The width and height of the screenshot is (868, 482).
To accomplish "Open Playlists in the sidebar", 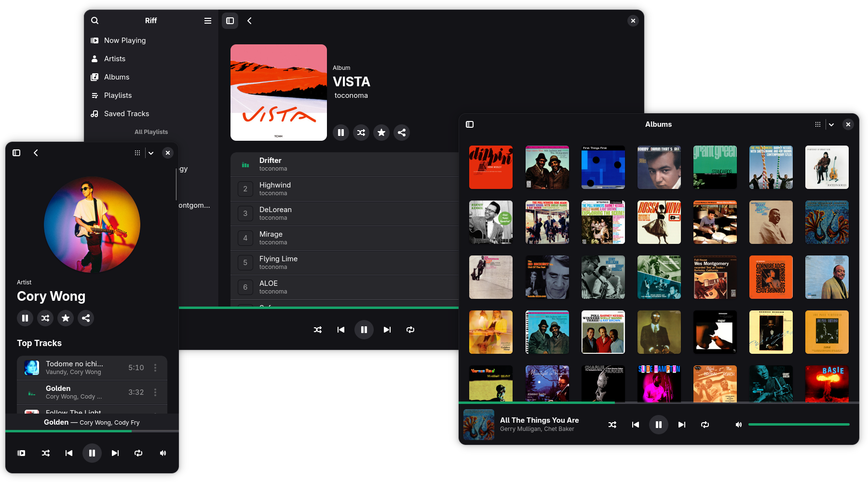I will [x=151, y=95].
